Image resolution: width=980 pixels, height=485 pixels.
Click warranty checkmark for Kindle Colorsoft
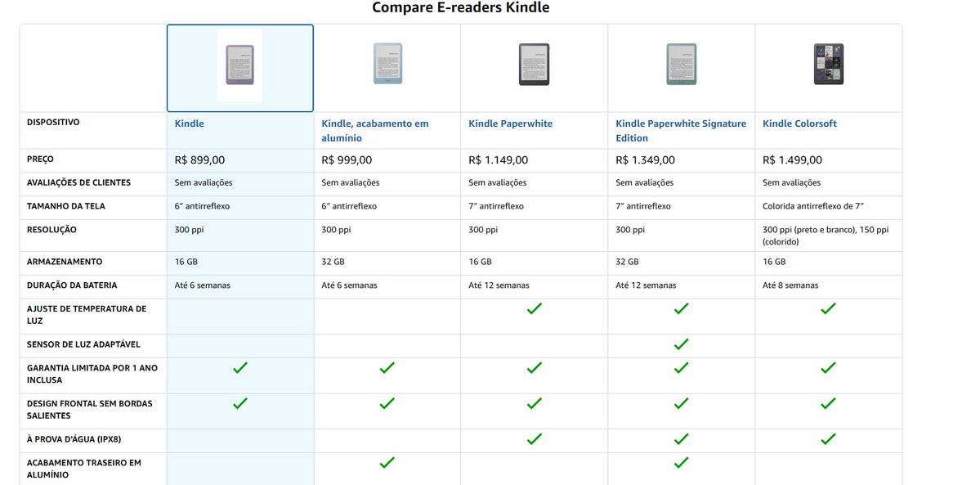pyautogui.click(x=828, y=368)
